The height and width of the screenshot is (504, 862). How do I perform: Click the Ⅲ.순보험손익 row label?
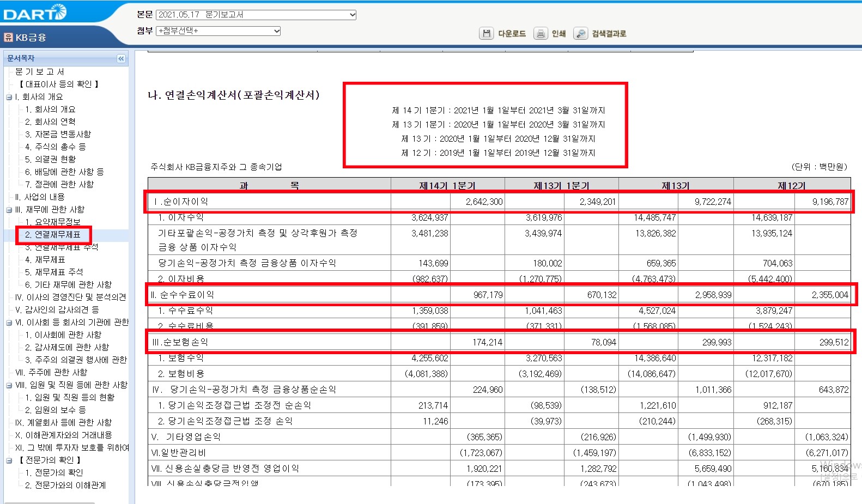180,342
